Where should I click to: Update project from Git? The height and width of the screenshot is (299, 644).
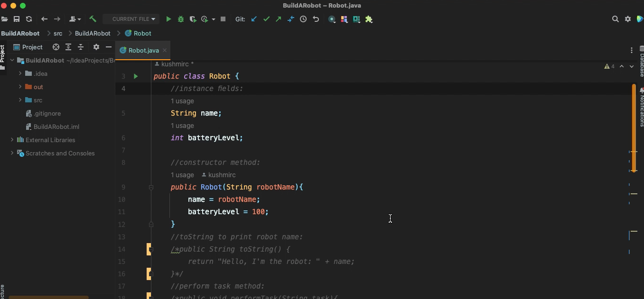[254, 19]
